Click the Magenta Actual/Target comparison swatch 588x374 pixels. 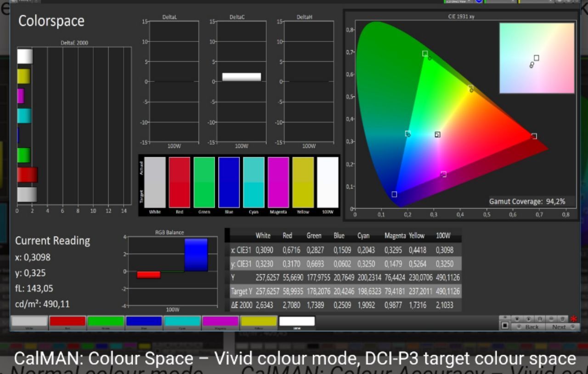(x=278, y=182)
